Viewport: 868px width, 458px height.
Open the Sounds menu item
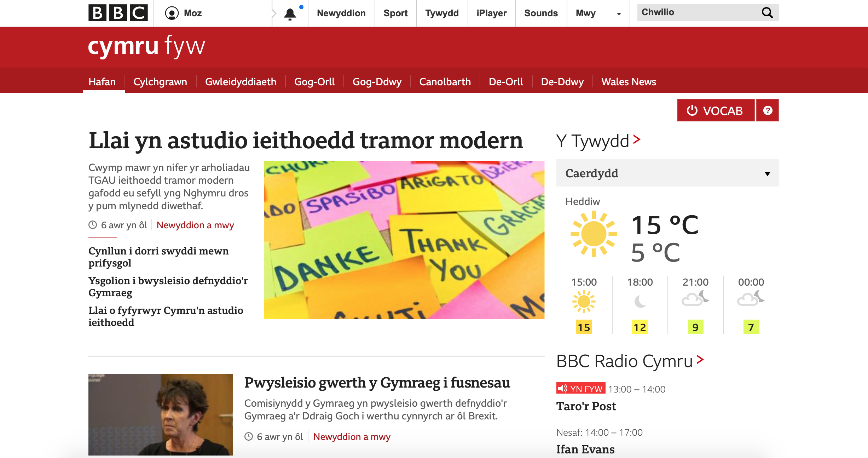541,13
